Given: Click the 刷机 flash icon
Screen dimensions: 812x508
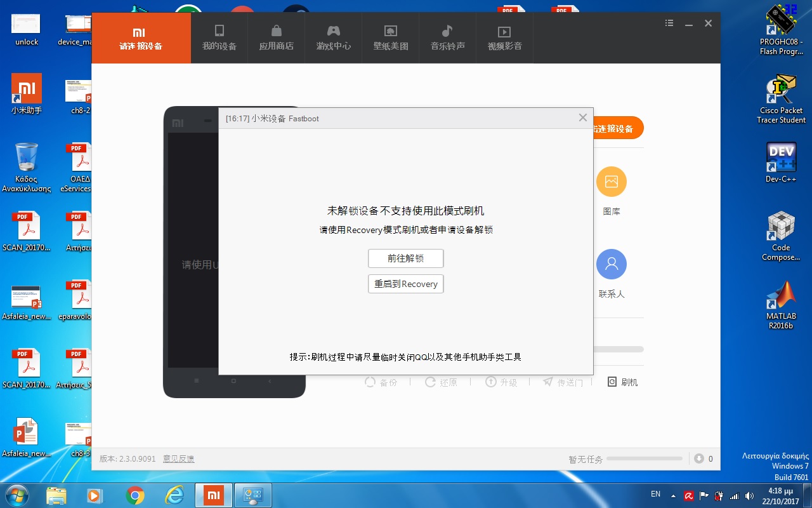Looking at the screenshot, I should [x=622, y=382].
